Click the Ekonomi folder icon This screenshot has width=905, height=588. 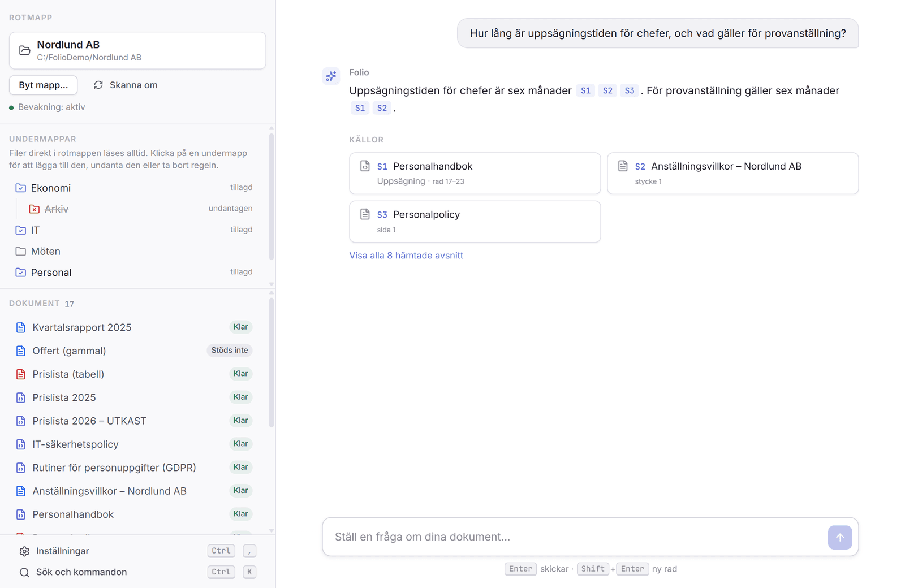point(21,188)
